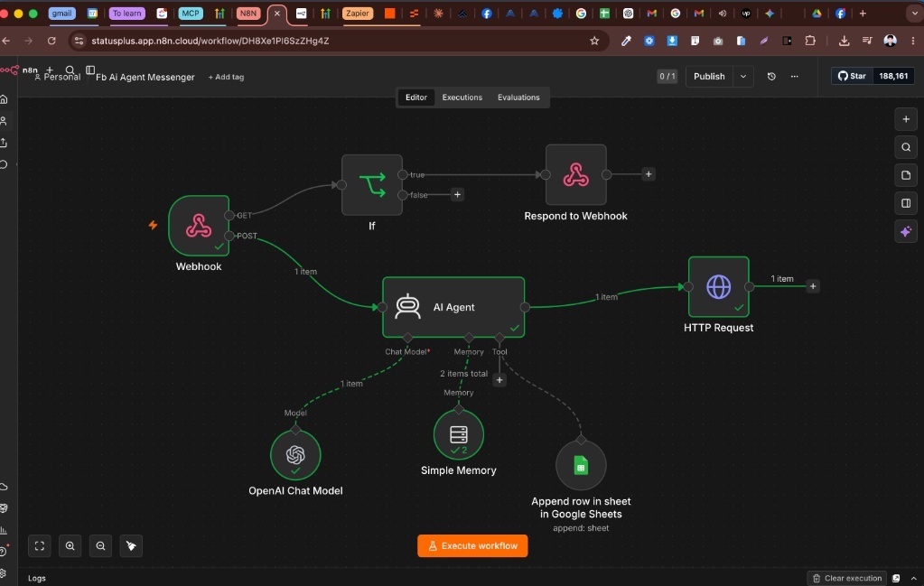Click the GitHub Star button
This screenshot has height=586, width=924.
click(x=852, y=76)
